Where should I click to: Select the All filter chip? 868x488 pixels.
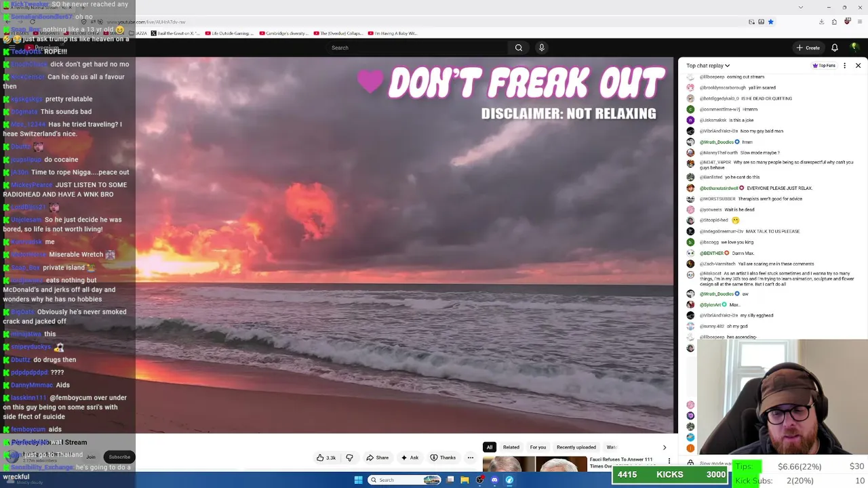point(489,447)
